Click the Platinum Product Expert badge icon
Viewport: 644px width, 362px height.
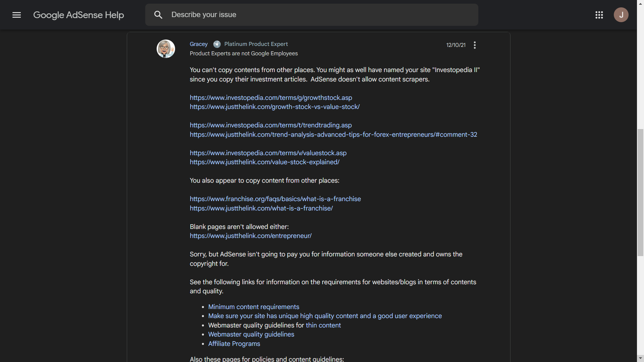point(217,44)
